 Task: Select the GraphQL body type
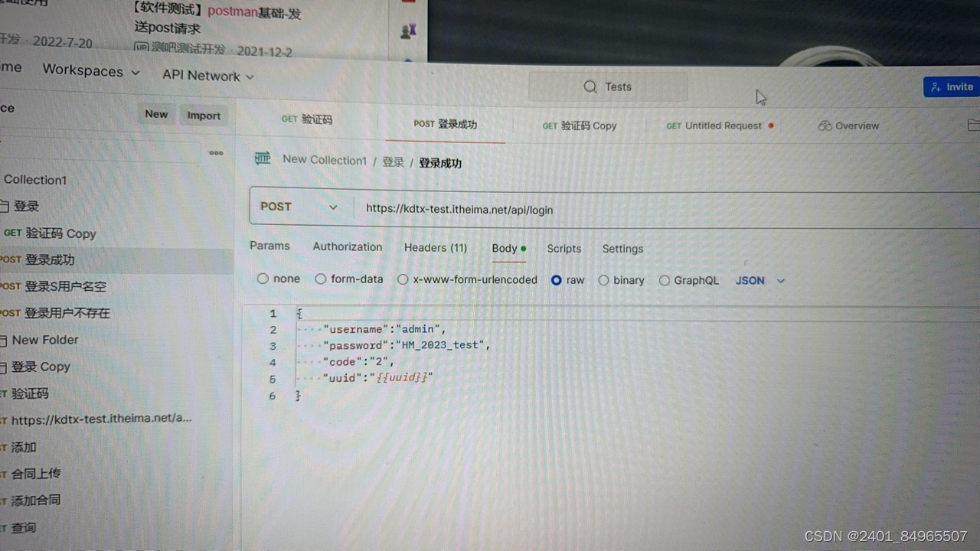click(665, 281)
